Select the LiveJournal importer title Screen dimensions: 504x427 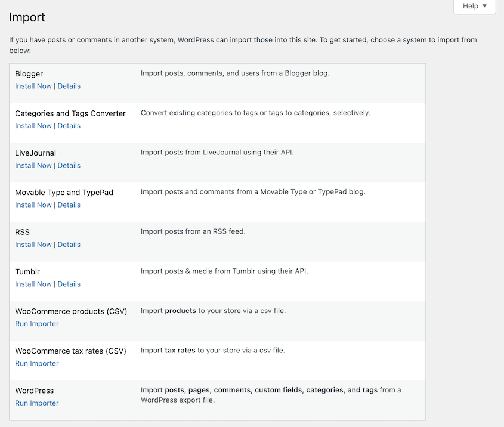click(x=36, y=153)
